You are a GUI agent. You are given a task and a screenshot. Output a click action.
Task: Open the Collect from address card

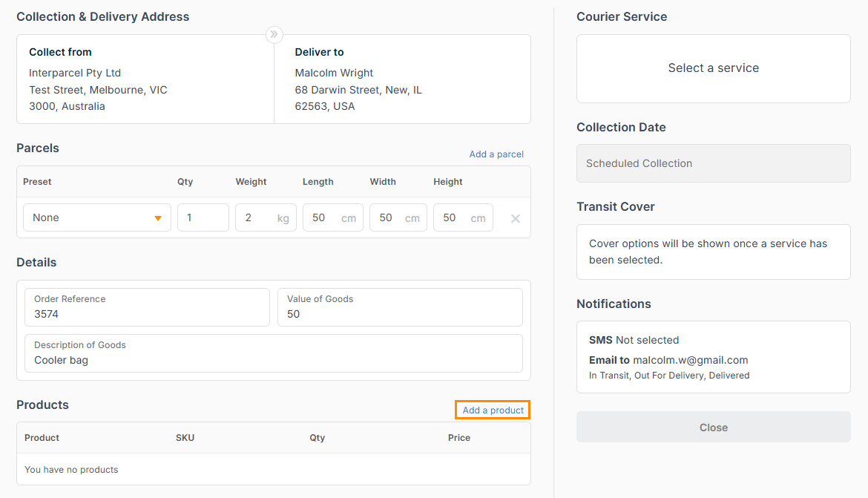coord(145,79)
